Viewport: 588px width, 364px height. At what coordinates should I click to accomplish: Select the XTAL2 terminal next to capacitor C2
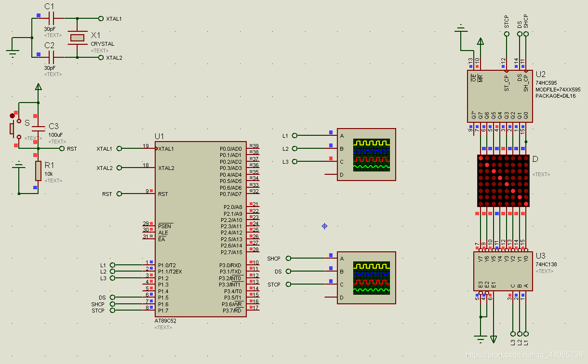101,57
